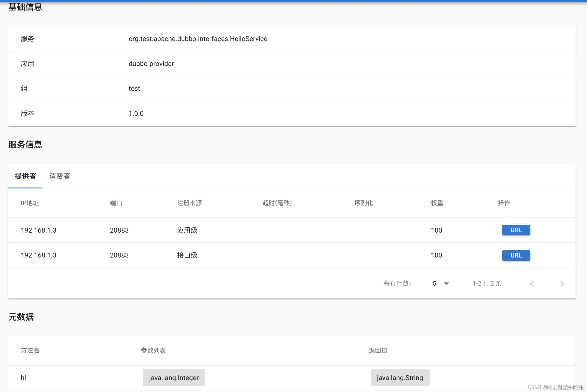
Task: Go to the previous page using the left chevron
Action: point(532,283)
